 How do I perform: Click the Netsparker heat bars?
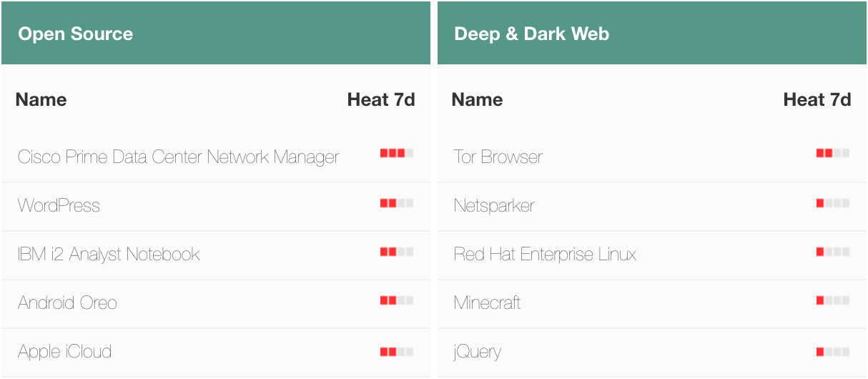833,203
